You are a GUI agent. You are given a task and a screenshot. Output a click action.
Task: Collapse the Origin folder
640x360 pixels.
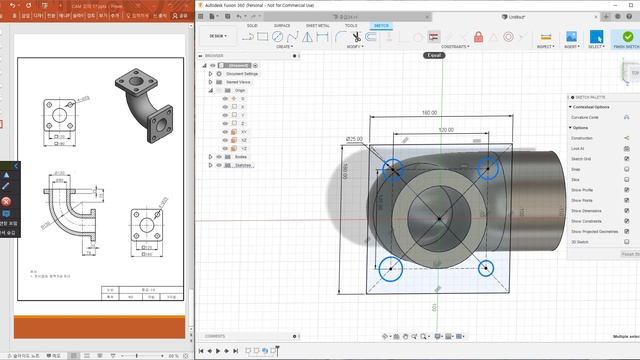click(211, 90)
